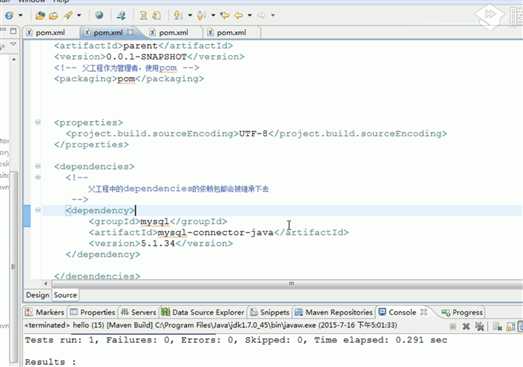Click the editor horizontal scrollbar left arrow
Image resolution: width=523 pixels, height=367 pixels.
(46, 284)
